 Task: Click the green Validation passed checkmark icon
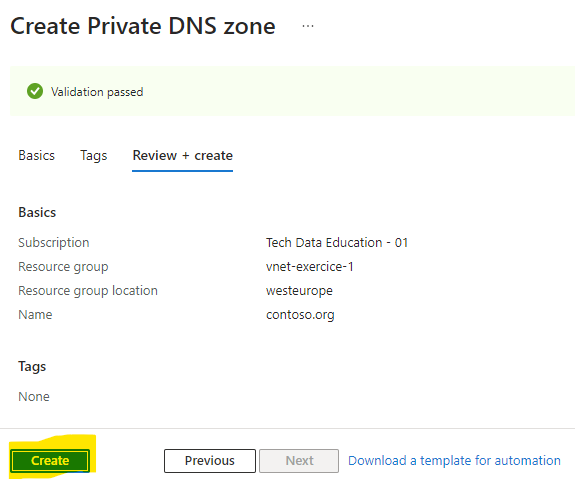35,91
